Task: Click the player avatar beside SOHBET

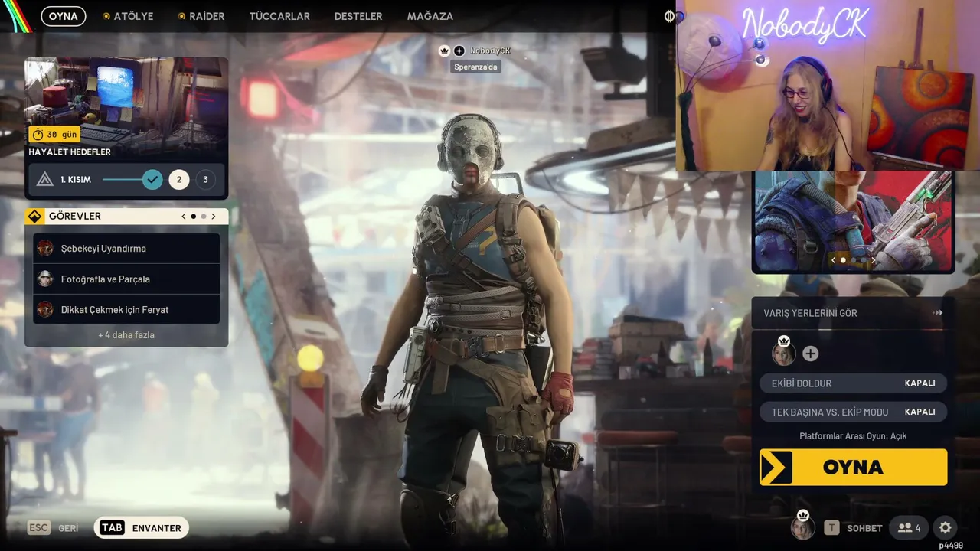Action: point(802,528)
